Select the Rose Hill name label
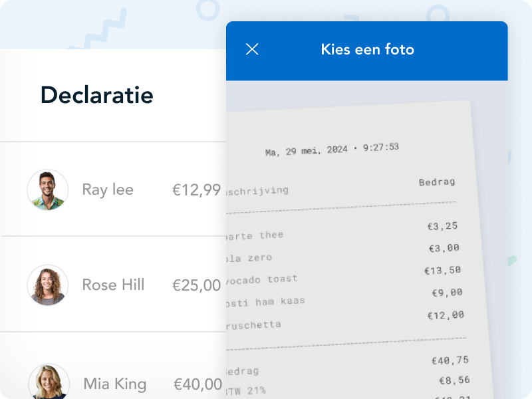Viewport: 532px width, 399px height. point(113,285)
